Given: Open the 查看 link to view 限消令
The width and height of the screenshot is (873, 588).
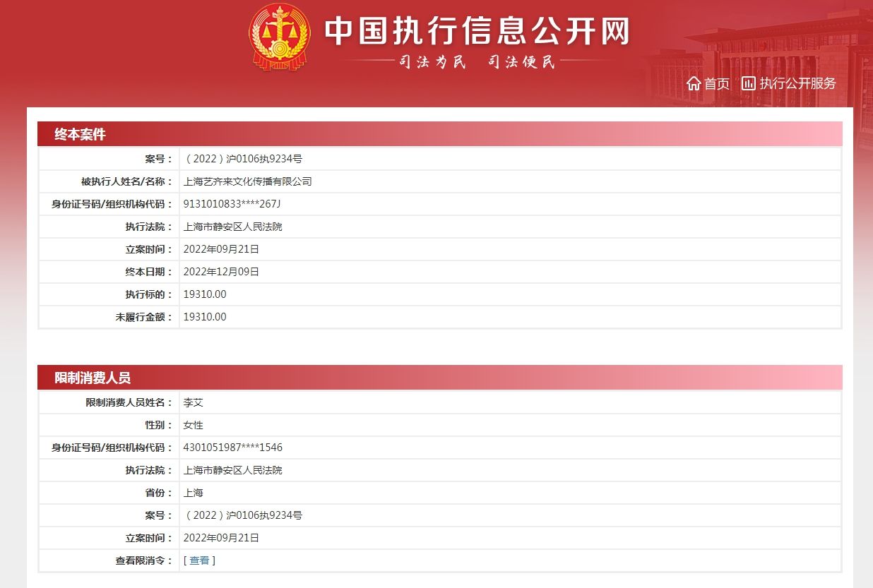Looking at the screenshot, I should point(200,560).
